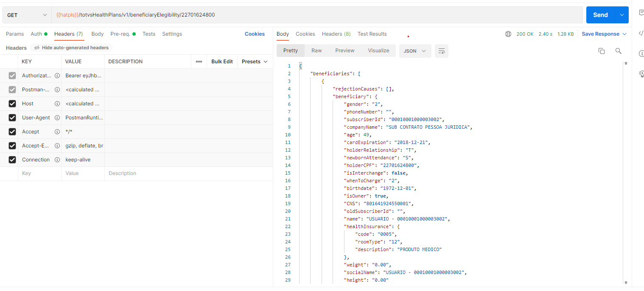Click the Send button
The width and height of the screenshot is (644, 291).
[x=600, y=15]
